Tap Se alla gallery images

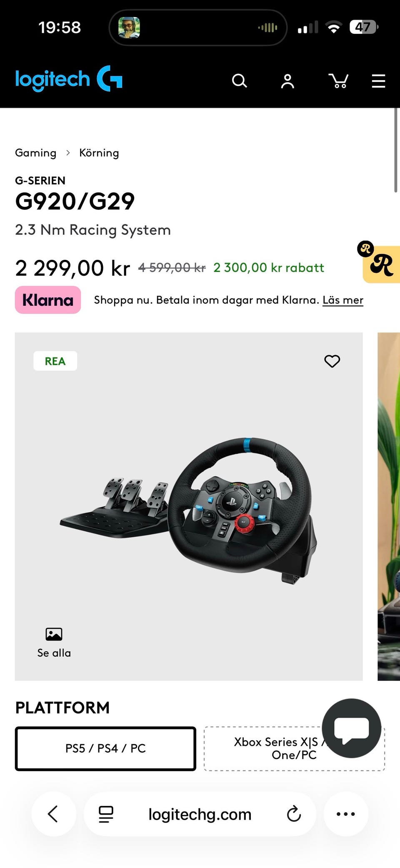pyautogui.click(x=54, y=643)
